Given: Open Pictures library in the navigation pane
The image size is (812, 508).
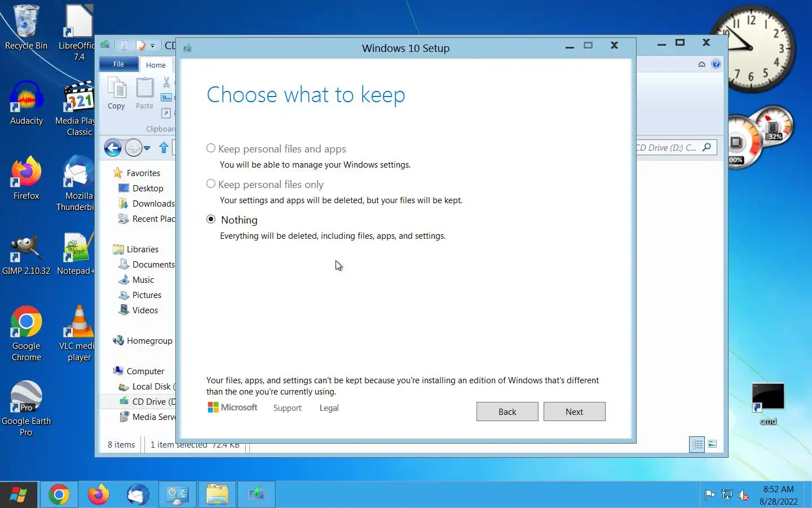Looking at the screenshot, I should [x=140, y=295].
